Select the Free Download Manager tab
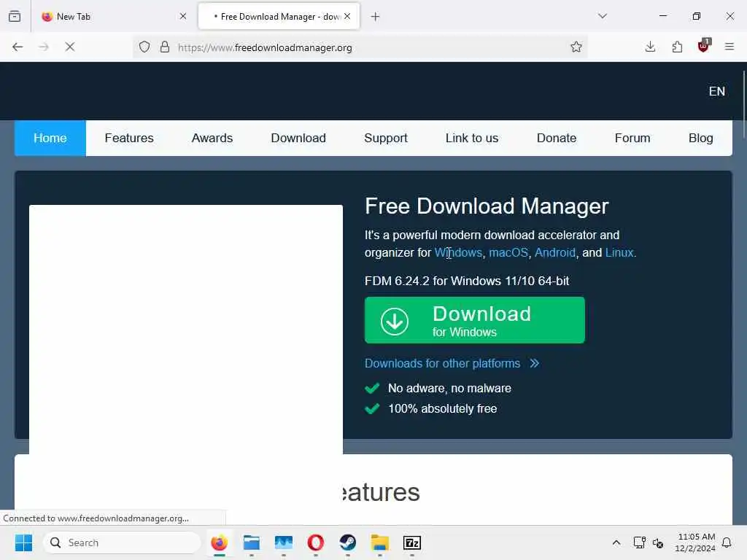Screen dimensions: 747x560 tap(279, 17)
